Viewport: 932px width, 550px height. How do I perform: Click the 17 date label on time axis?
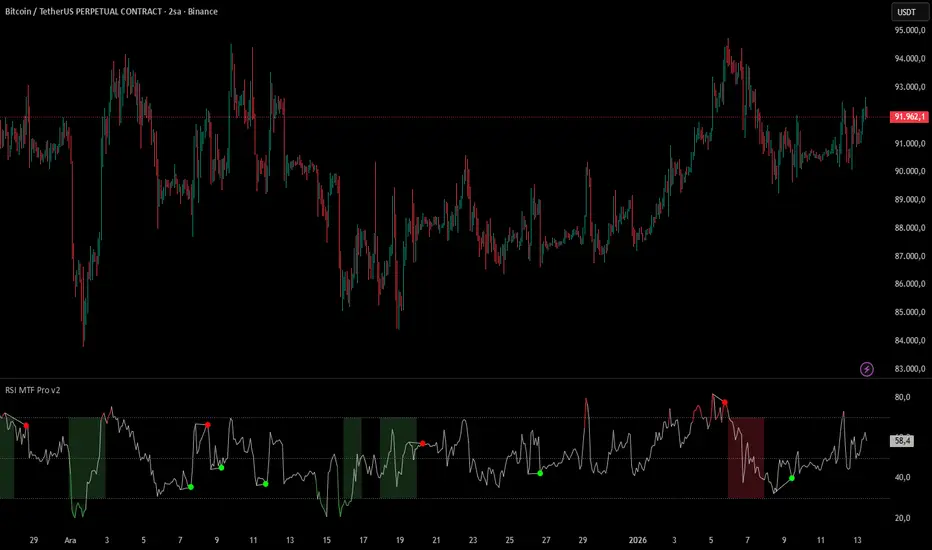(x=363, y=540)
